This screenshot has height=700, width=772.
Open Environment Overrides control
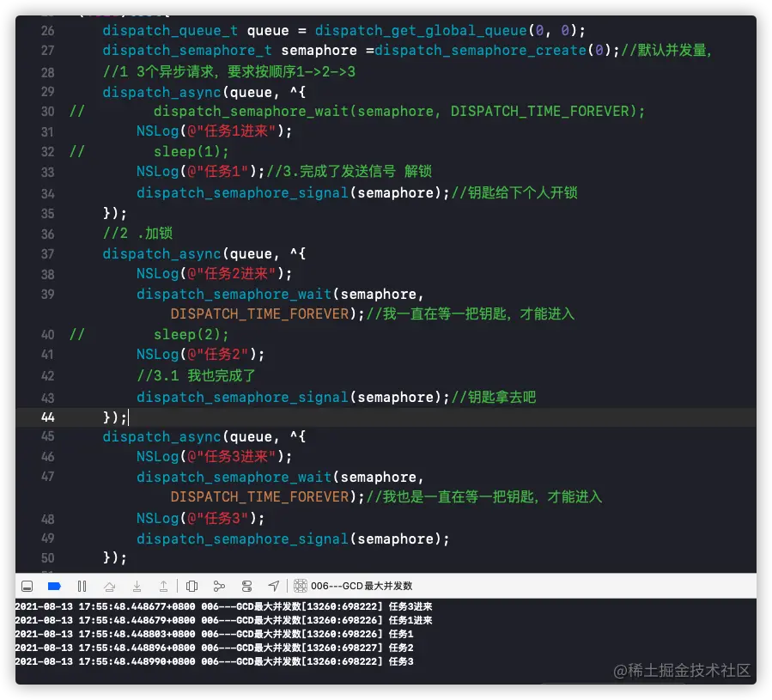(246, 587)
